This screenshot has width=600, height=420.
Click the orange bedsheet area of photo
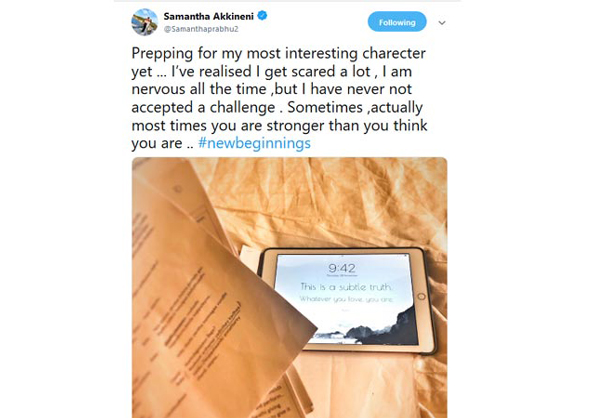tap(325, 203)
